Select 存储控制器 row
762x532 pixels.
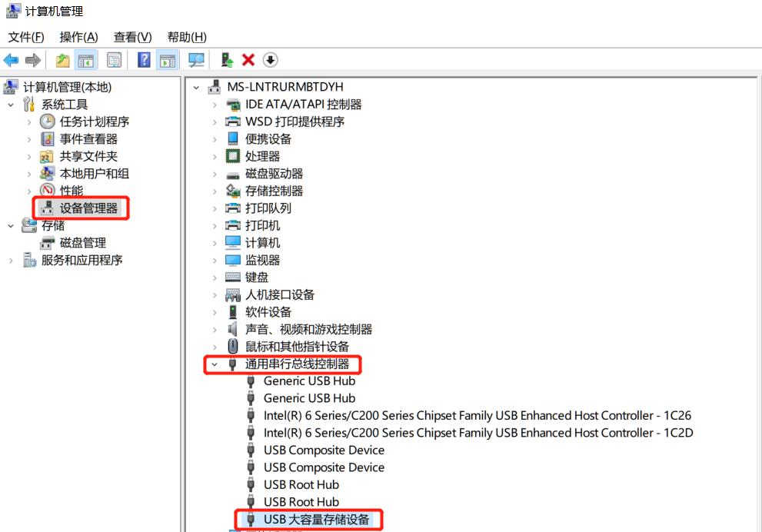tap(274, 191)
